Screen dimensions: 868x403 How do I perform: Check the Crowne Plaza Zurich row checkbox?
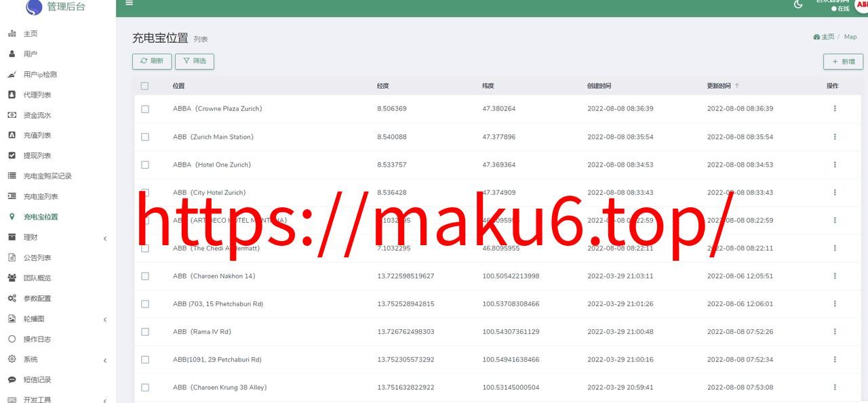click(x=145, y=109)
